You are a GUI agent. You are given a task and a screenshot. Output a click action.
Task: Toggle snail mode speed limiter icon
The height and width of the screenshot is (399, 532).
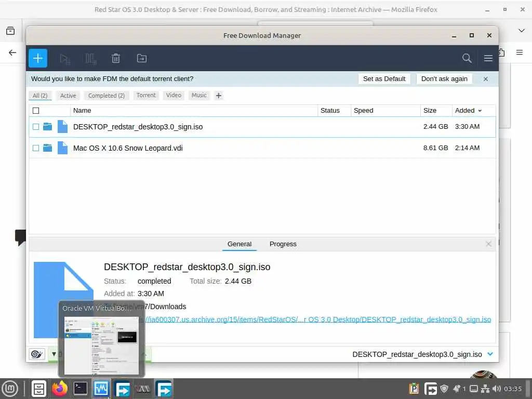coord(37,354)
